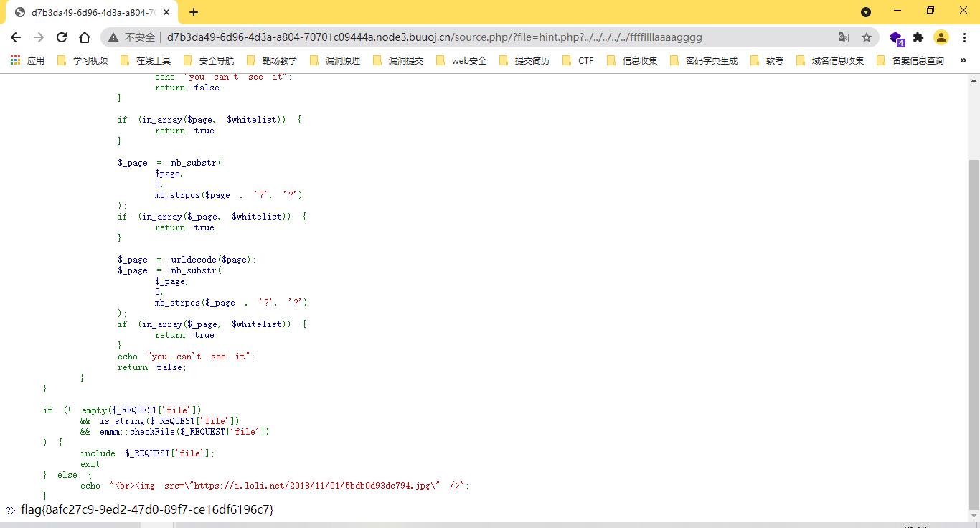This screenshot has height=528, width=980.
Task: Click the address bar URL
Action: (x=434, y=37)
